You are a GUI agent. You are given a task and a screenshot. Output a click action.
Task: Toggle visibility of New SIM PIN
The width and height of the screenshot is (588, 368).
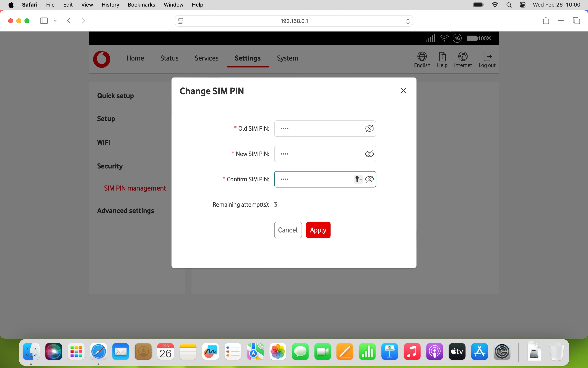[x=369, y=154]
